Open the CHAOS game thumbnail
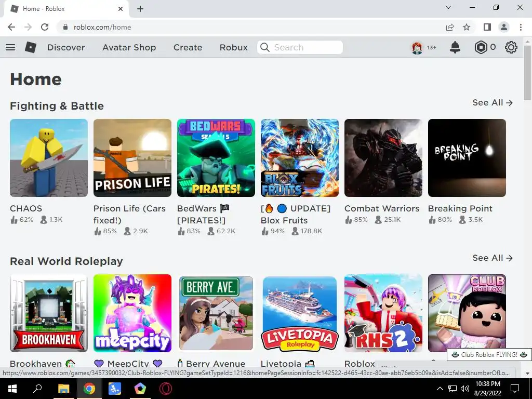 click(49, 158)
